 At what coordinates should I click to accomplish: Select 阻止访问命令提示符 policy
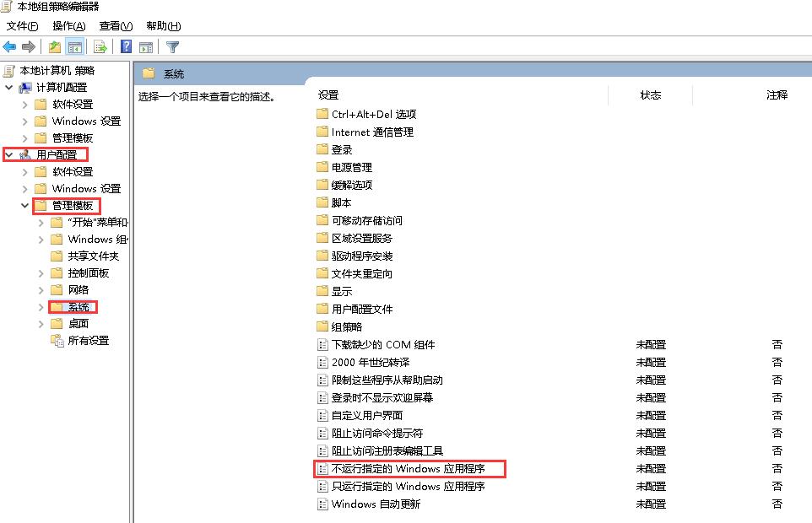click(377, 433)
